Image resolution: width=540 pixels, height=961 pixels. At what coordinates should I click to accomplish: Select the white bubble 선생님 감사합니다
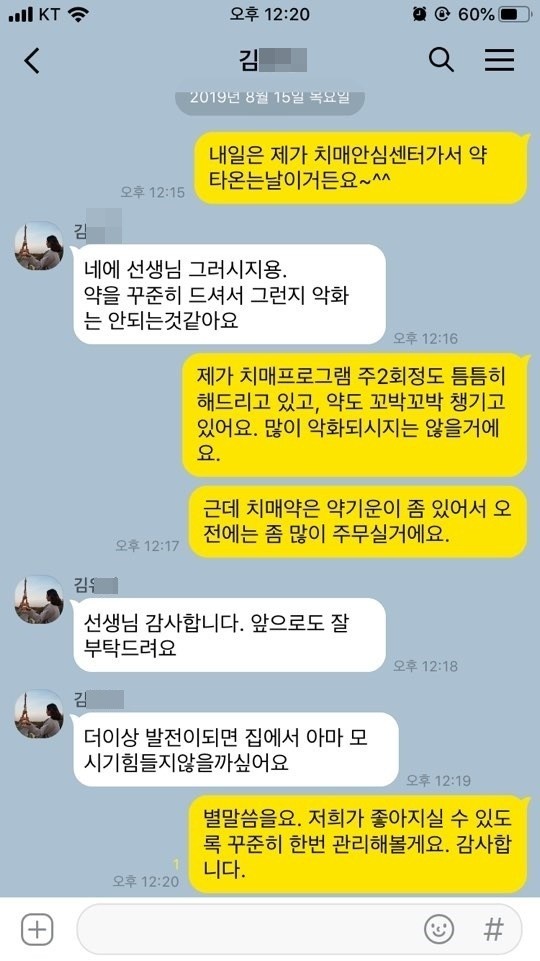(229, 635)
